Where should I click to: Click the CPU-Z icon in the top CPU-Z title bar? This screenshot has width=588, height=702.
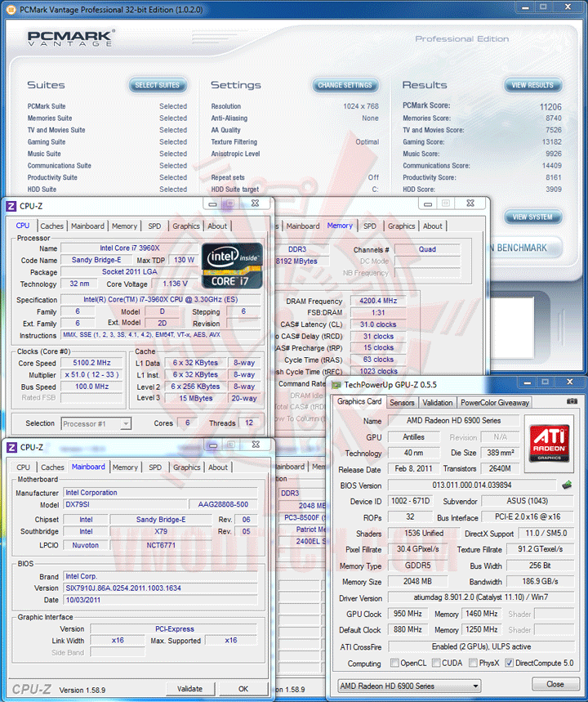pos(11,207)
